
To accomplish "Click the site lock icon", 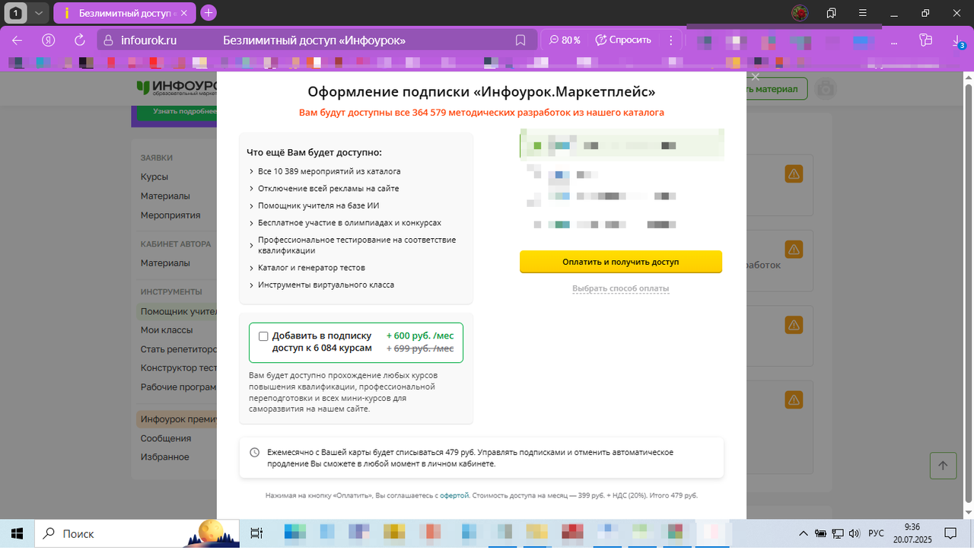I will (107, 40).
